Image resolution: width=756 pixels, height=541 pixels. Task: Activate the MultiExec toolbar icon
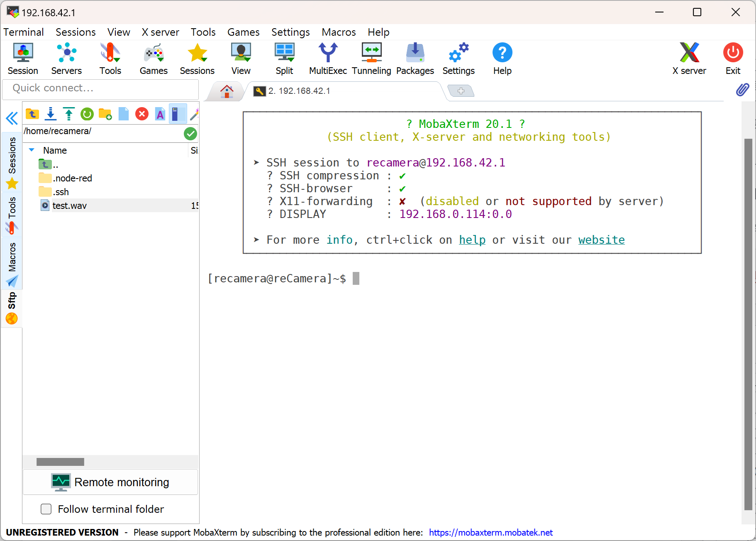pos(328,59)
